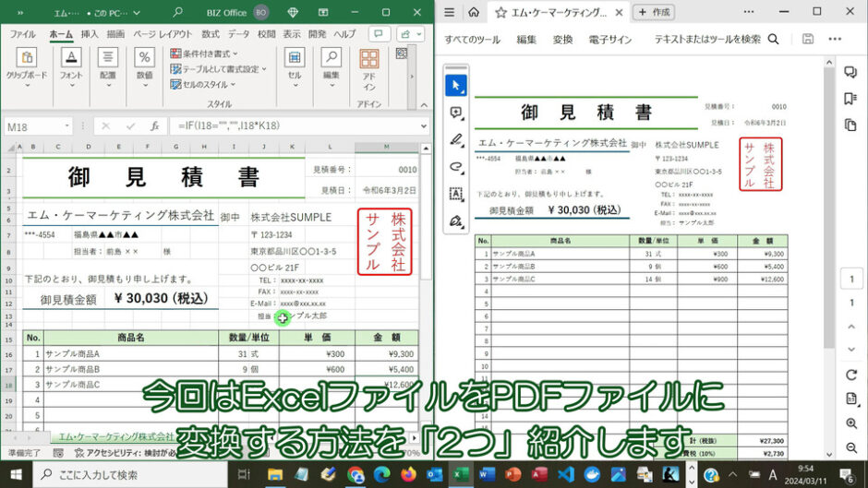Screen dimensions: 868x488
Task: Open Acrobat comments panel icon
Action: [850, 73]
